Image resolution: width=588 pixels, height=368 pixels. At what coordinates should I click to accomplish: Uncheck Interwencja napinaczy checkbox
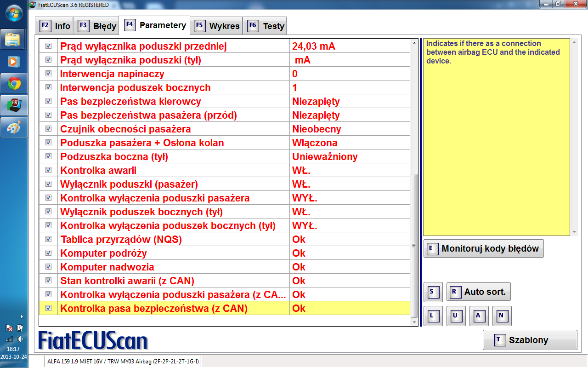pyautogui.click(x=48, y=74)
